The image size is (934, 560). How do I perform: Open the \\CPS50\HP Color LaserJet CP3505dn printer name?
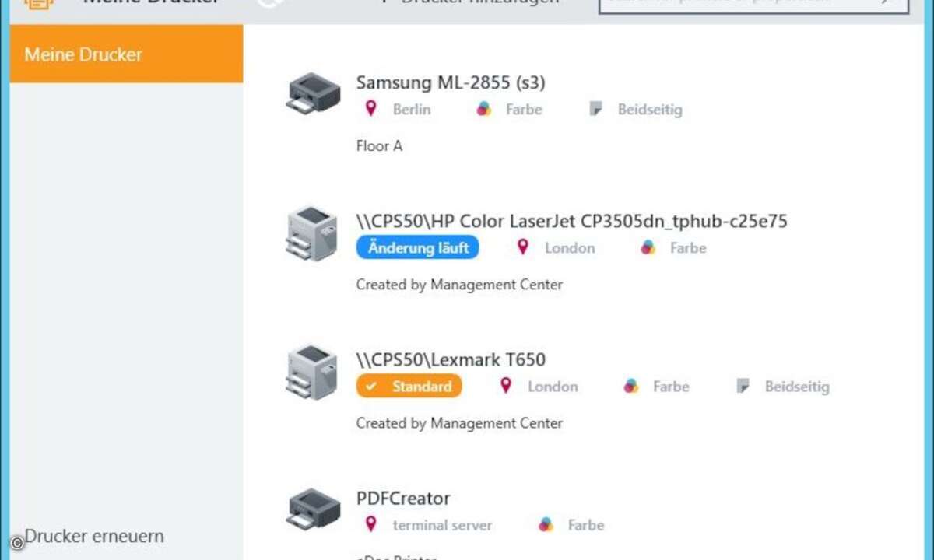tap(572, 222)
